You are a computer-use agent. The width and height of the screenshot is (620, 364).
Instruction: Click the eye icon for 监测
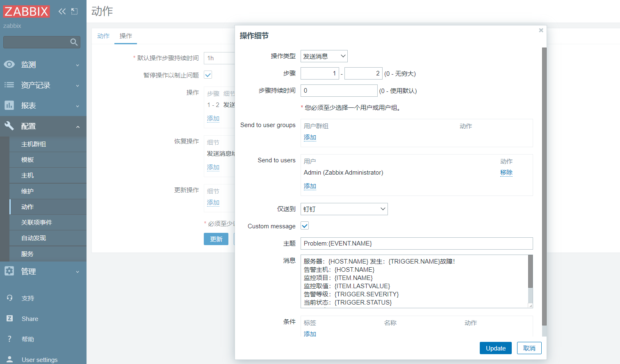tap(9, 64)
